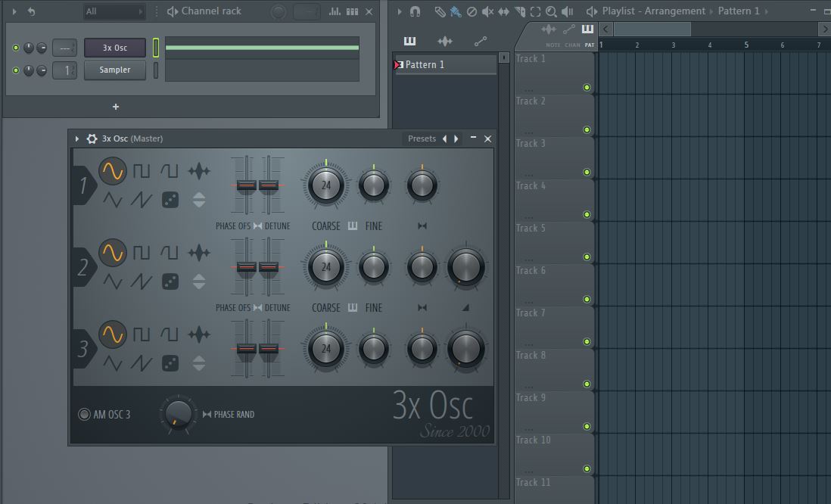Click oscillator 1 PHASE OFS slider
This screenshot has height=504, width=831.
[x=247, y=185]
